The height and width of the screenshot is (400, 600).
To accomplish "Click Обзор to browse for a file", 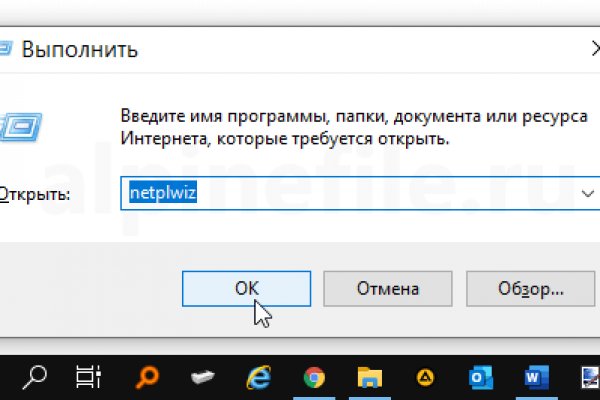I will click(530, 289).
